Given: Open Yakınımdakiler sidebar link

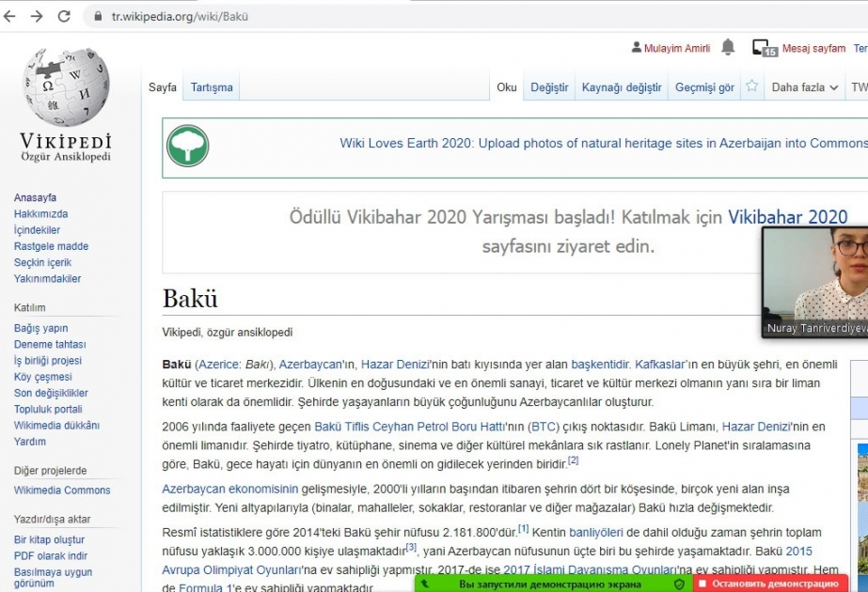Looking at the screenshot, I should click(48, 278).
